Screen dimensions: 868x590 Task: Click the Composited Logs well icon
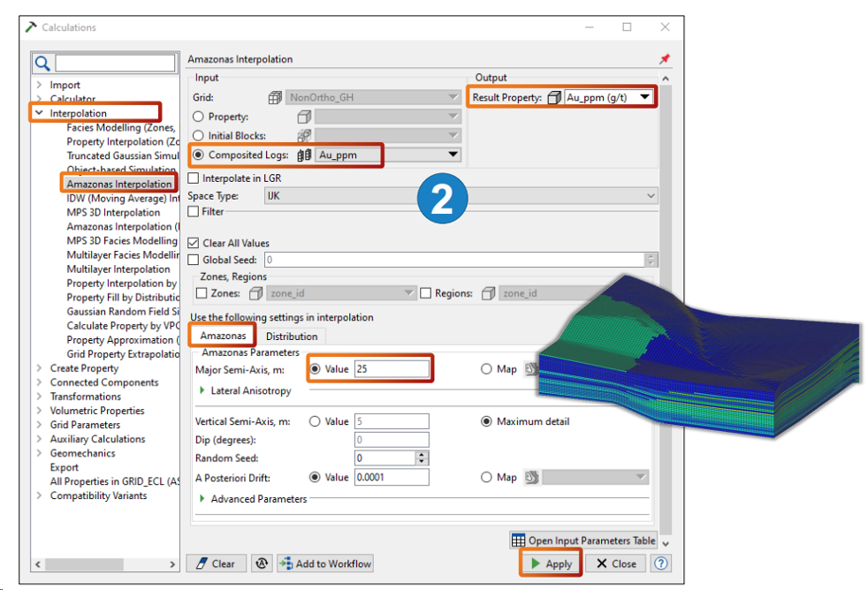coord(304,155)
